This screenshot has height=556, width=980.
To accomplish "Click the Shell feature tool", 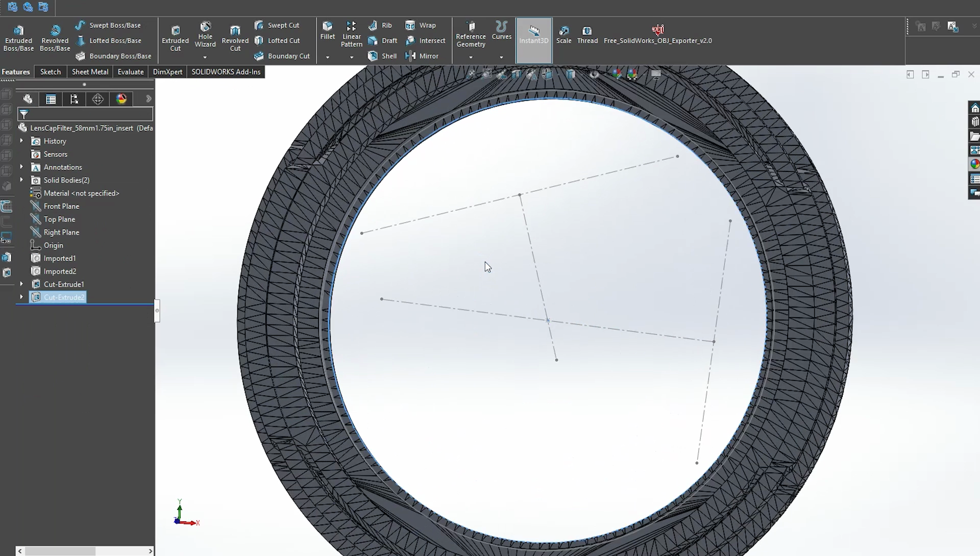I will pos(382,56).
